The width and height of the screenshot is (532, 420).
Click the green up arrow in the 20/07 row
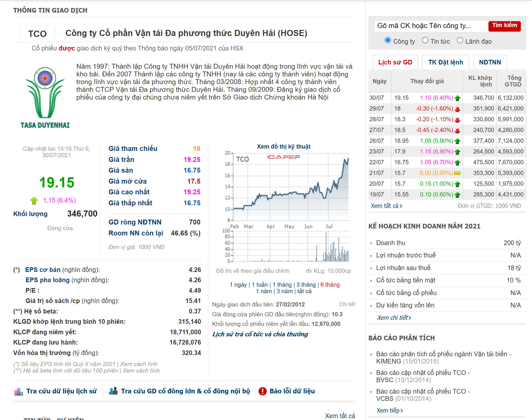(x=457, y=184)
